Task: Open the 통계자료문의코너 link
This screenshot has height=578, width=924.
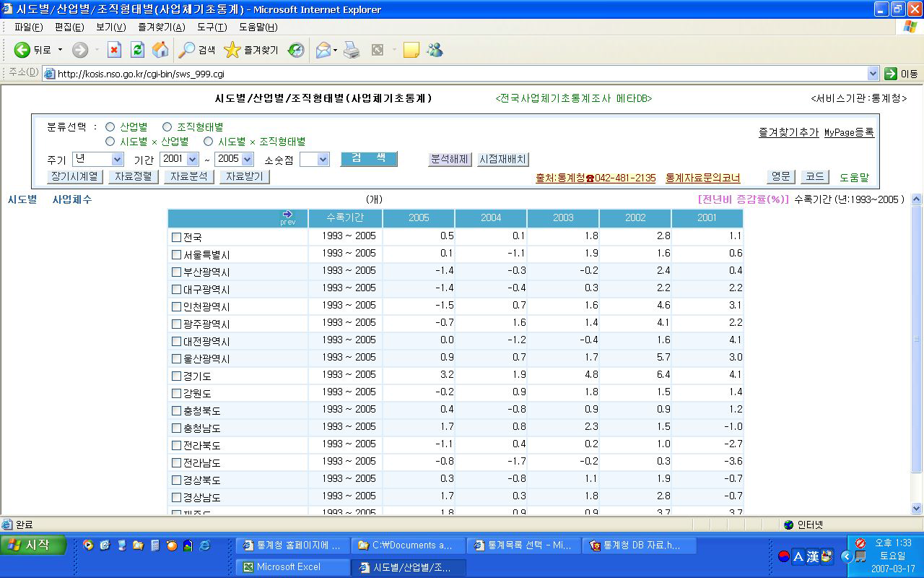Action: click(702, 178)
